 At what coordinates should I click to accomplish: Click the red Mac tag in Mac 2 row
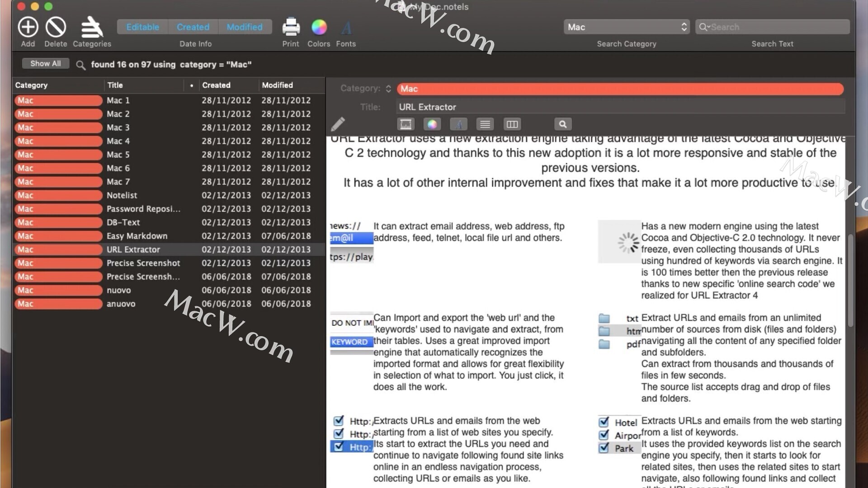[x=58, y=114]
